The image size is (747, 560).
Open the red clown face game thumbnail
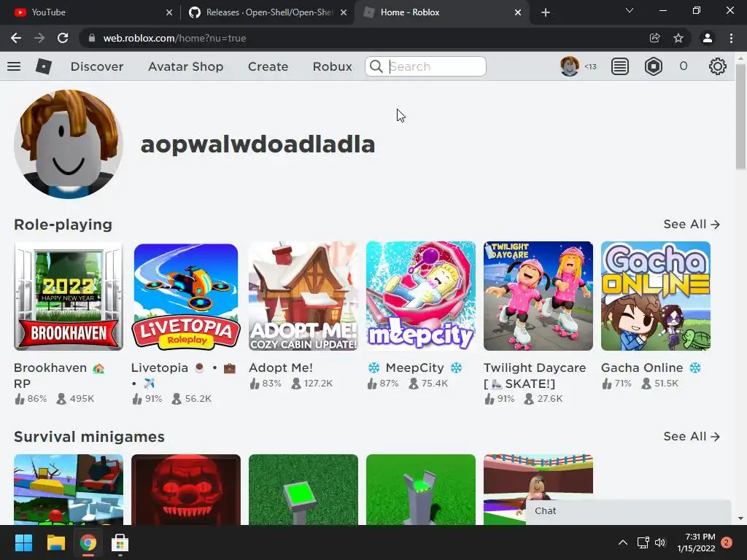(x=186, y=490)
